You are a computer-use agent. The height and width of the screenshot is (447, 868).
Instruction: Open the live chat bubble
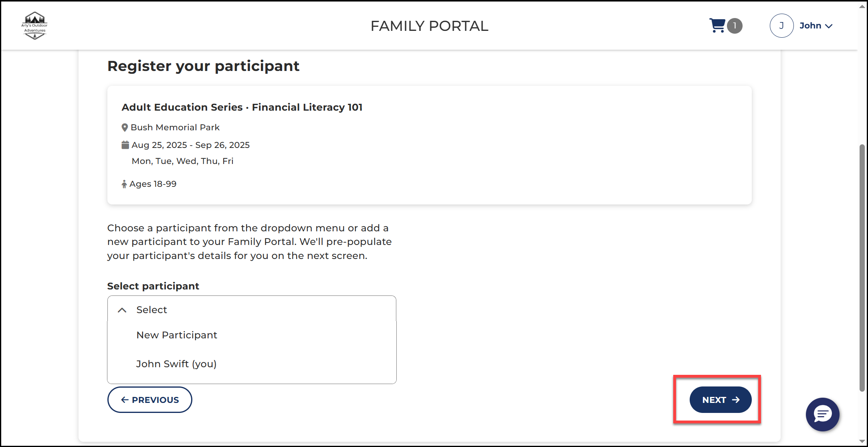(822, 414)
